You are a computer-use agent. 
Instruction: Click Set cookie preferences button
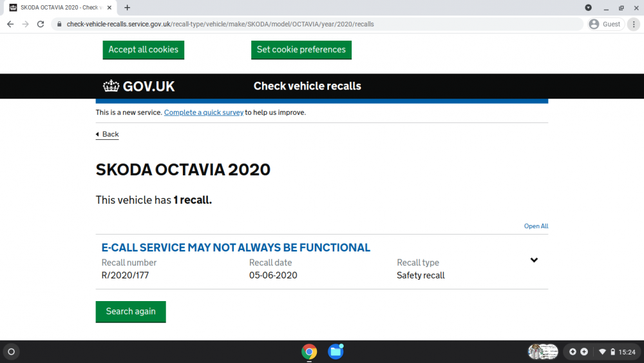(x=301, y=50)
